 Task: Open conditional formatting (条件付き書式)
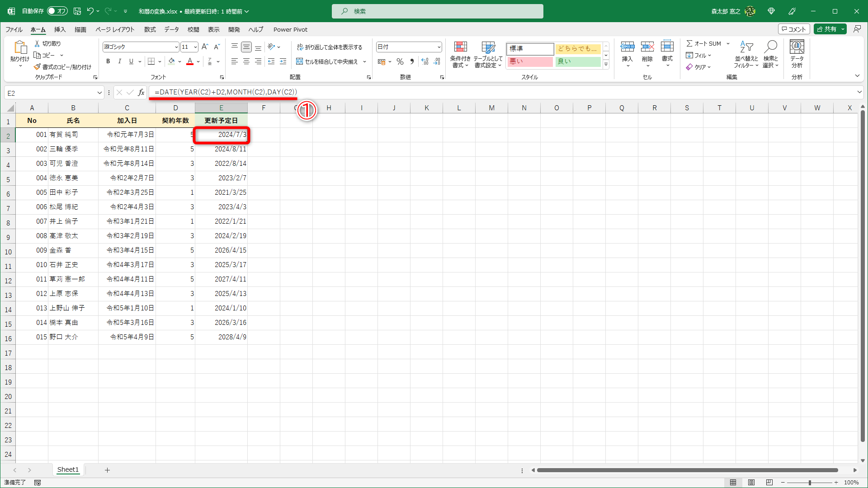(461, 54)
